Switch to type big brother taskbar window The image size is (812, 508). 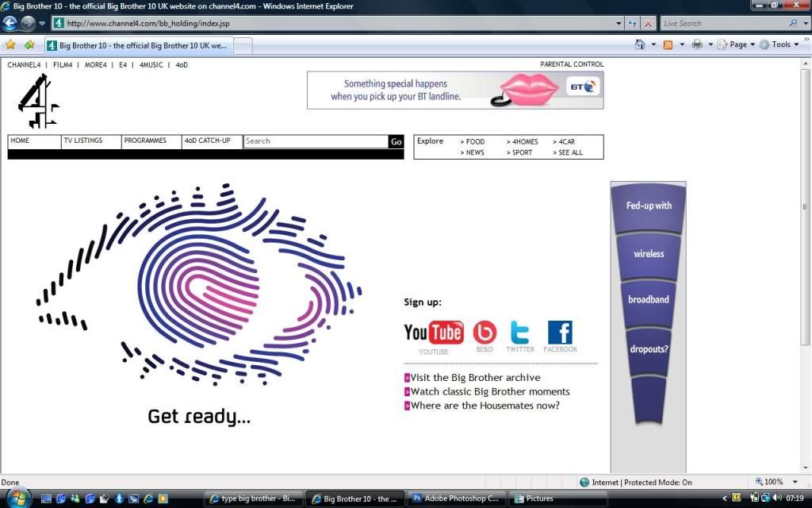(254, 498)
